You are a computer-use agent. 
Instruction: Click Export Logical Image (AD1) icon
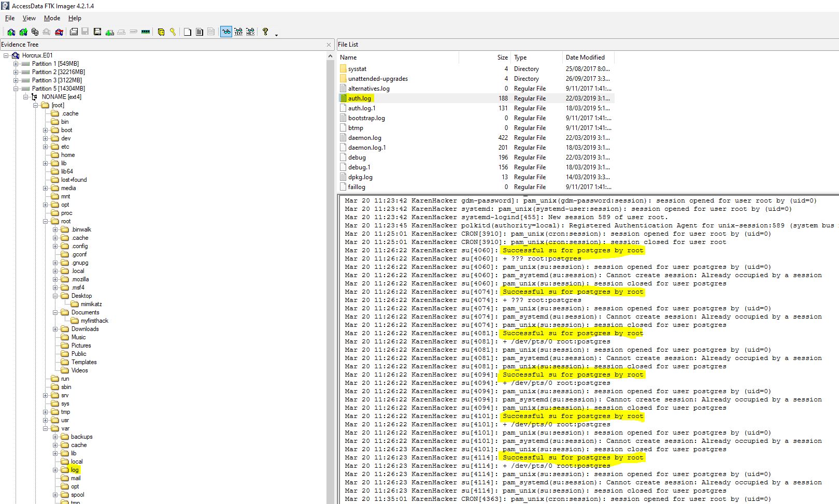[x=97, y=32]
